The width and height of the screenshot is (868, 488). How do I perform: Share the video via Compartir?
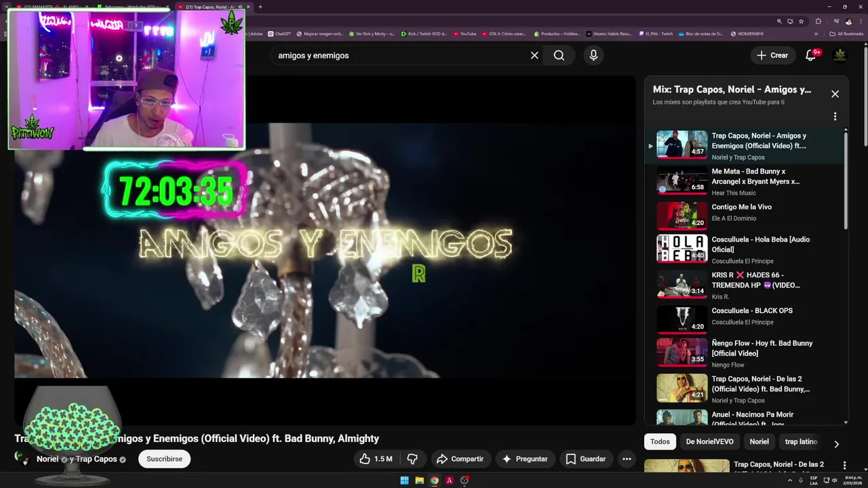click(460, 459)
